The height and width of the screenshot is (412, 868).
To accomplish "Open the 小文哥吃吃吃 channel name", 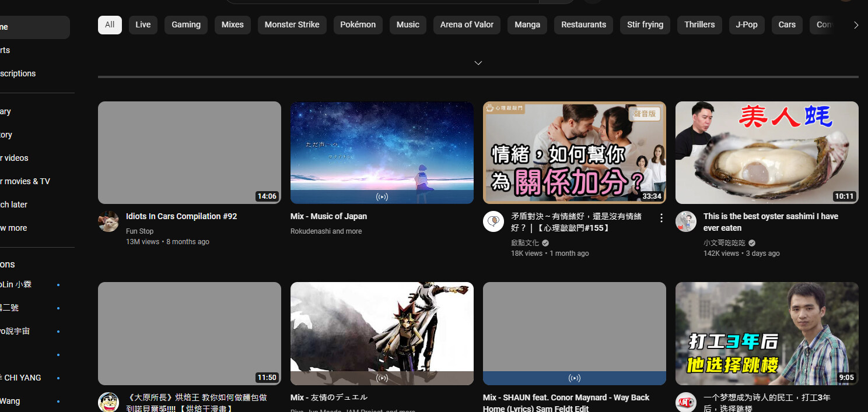I will 724,243.
